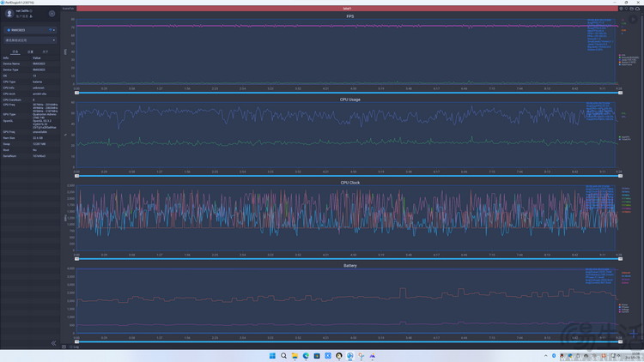Switch to the middle tab of the sidebar tab strip
Viewport: 644px width, 362px height.
(x=30, y=51)
